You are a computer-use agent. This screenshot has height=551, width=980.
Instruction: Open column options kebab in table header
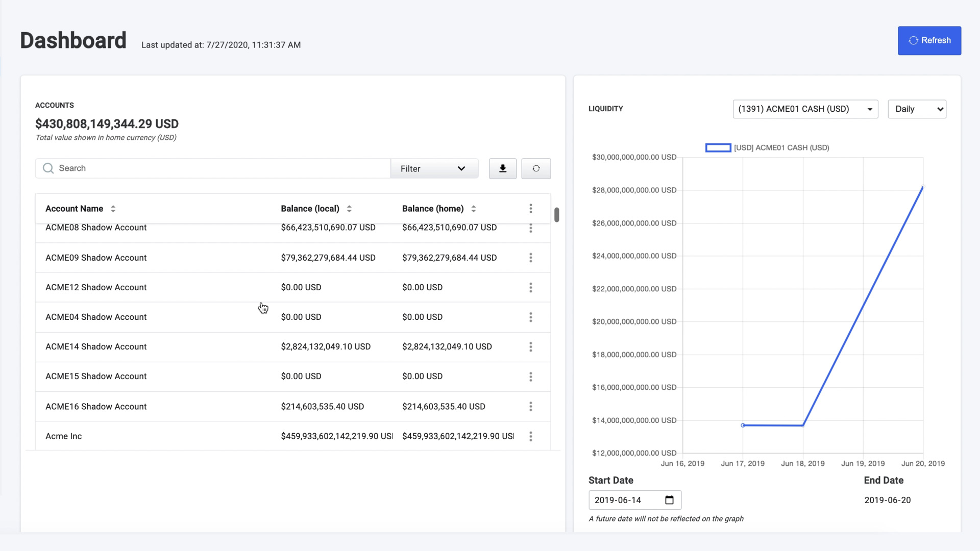(x=530, y=208)
